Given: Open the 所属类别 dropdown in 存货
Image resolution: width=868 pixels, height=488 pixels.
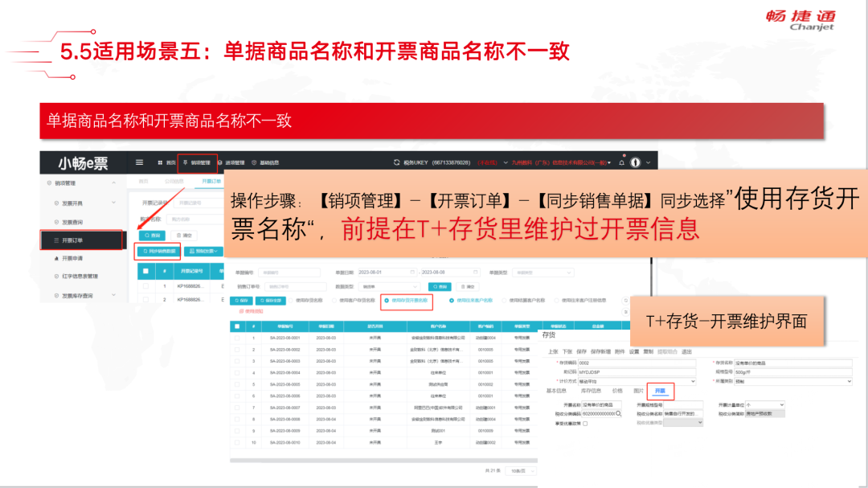Looking at the screenshot, I should coord(793,382).
